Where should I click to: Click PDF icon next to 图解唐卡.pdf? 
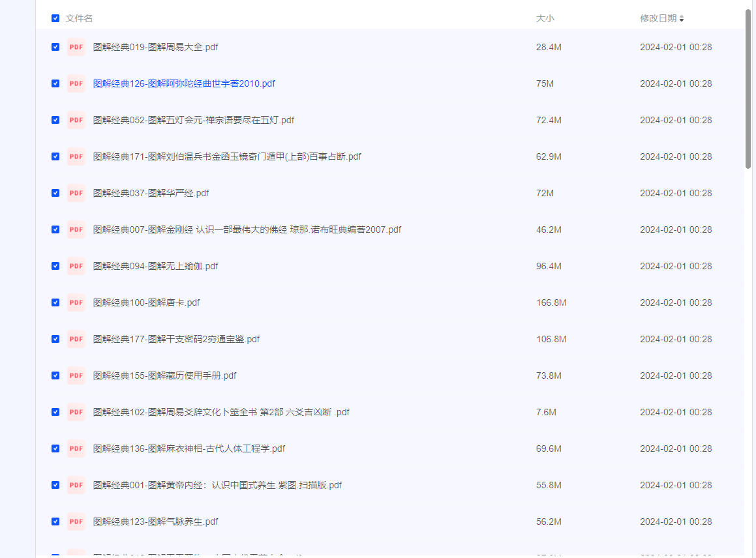click(76, 302)
